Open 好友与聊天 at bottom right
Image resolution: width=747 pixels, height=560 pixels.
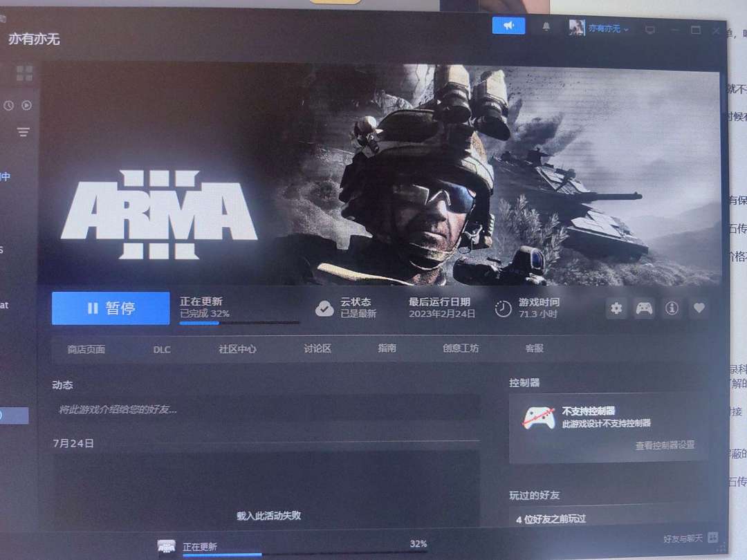pos(683,539)
